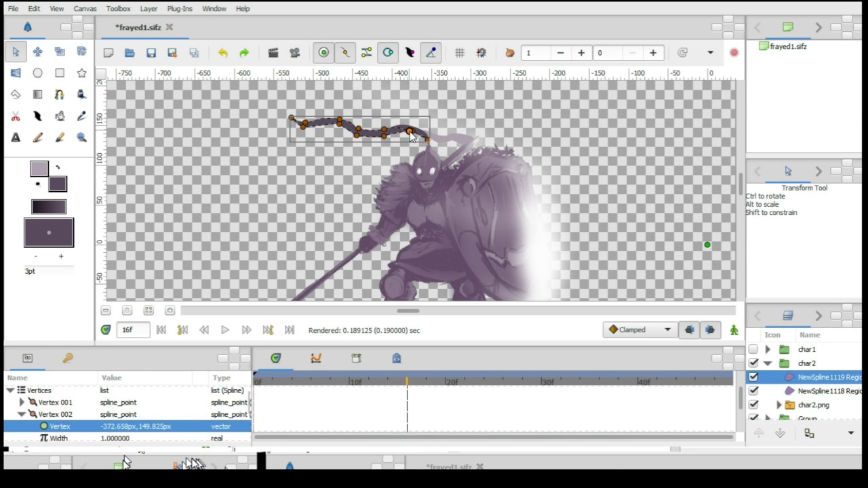Viewport: 868px width, 488px height.
Task: Redo the last undone action
Action: (x=244, y=53)
